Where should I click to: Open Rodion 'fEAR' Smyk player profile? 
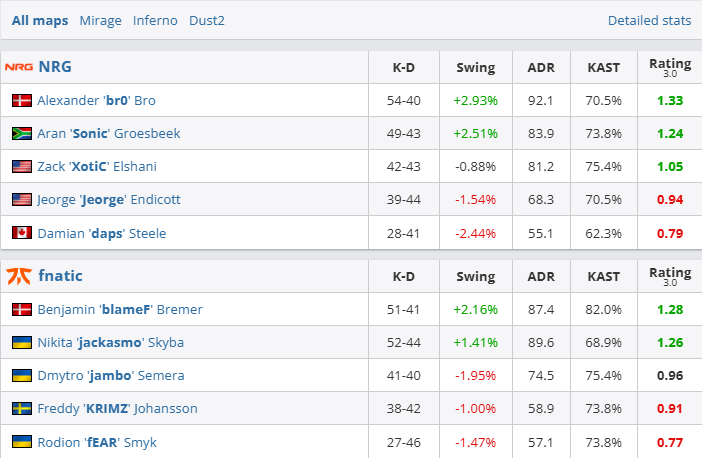(97, 441)
